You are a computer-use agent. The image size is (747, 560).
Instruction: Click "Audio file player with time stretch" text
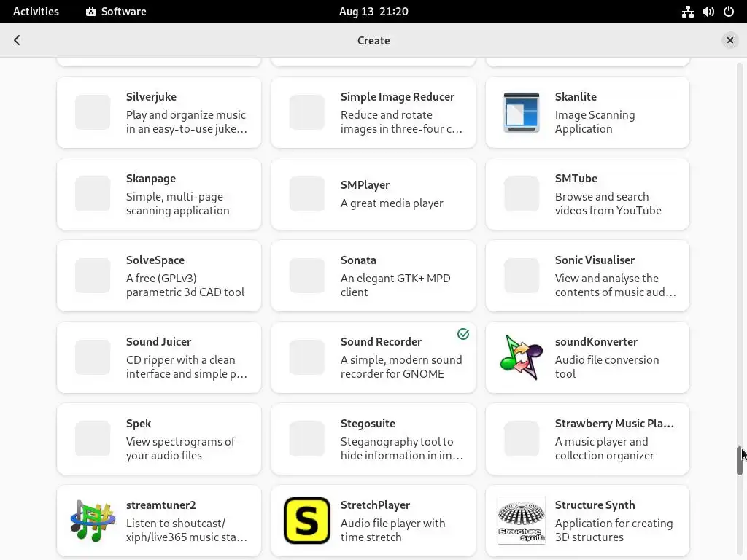392,530
